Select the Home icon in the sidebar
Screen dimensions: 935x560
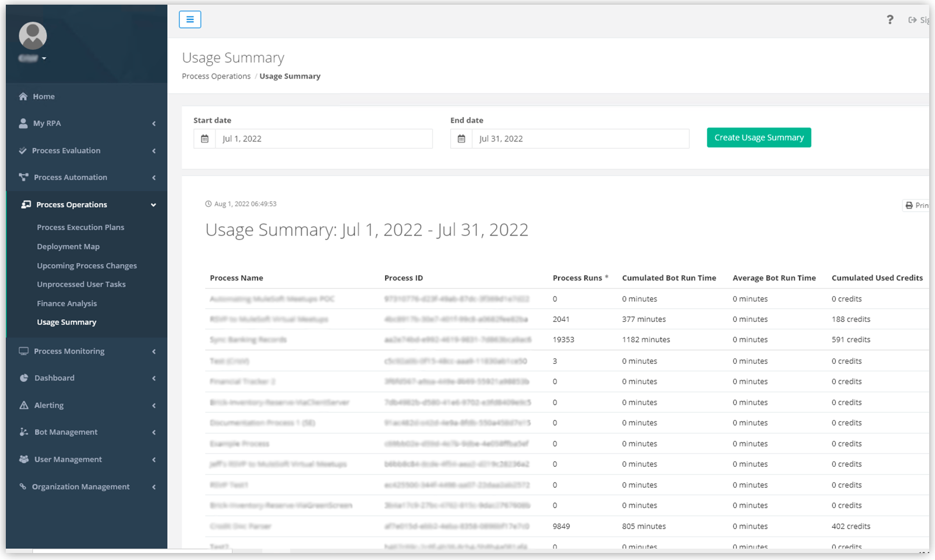point(23,96)
